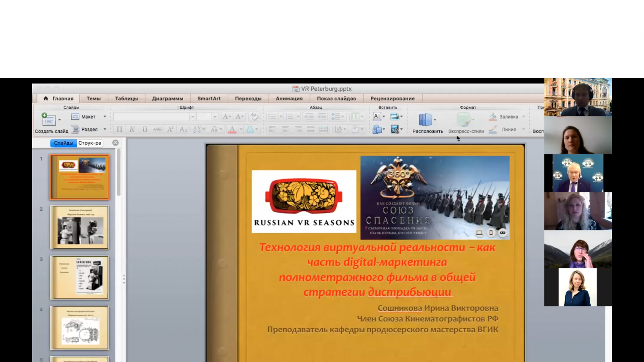
Task: Click the Расположить arrange icon
Action: click(x=425, y=120)
